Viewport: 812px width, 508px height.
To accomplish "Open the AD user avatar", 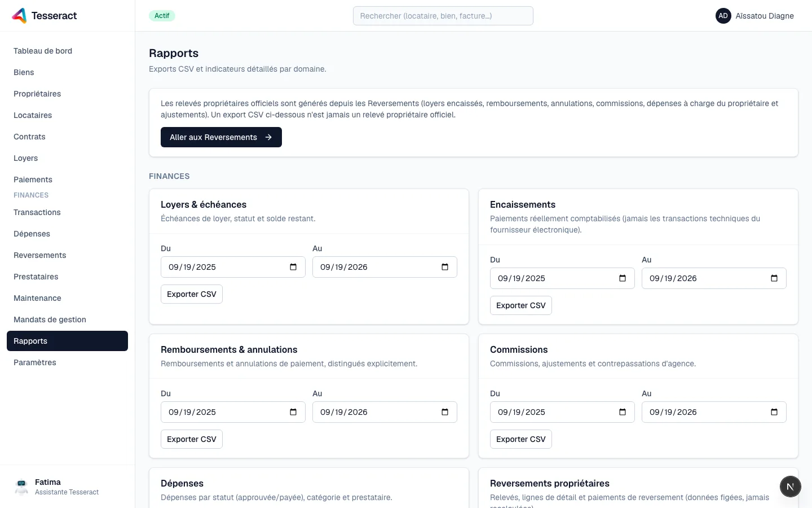I will click(723, 16).
